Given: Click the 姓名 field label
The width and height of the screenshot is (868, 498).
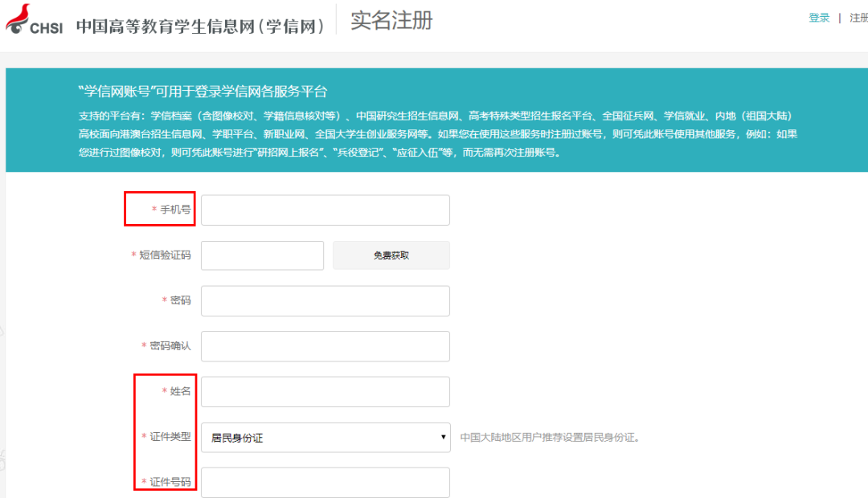Looking at the screenshot, I should [180, 391].
